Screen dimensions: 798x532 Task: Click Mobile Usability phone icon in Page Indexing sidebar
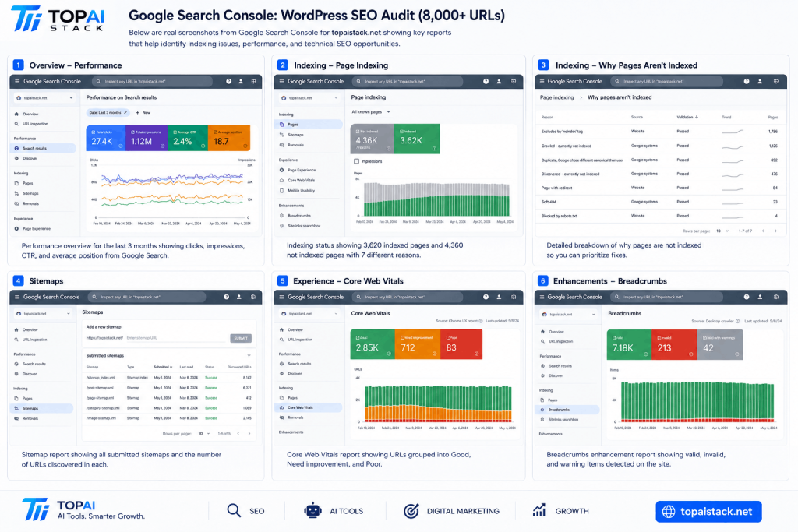[282, 191]
